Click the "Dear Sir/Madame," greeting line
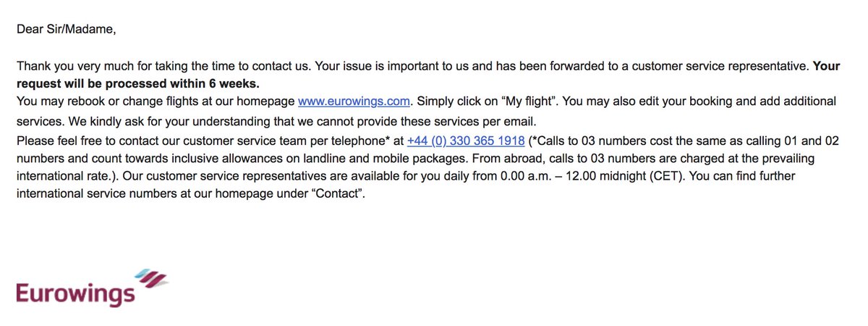The image size is (868, 326). 66,30
